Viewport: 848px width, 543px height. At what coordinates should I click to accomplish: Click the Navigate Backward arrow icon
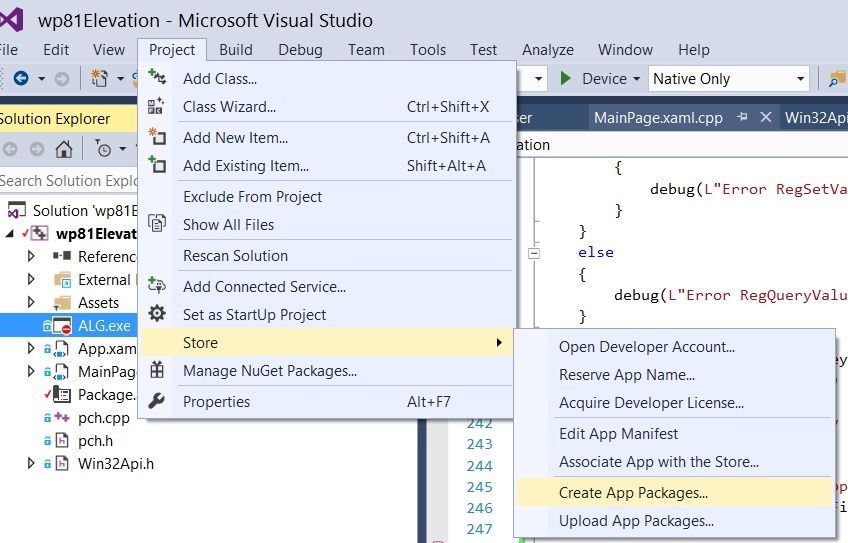[21, 78]
